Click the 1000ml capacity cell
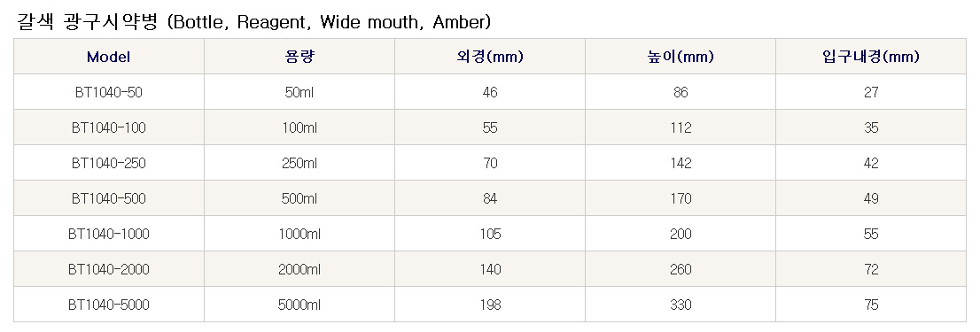 tap(299, 234)
